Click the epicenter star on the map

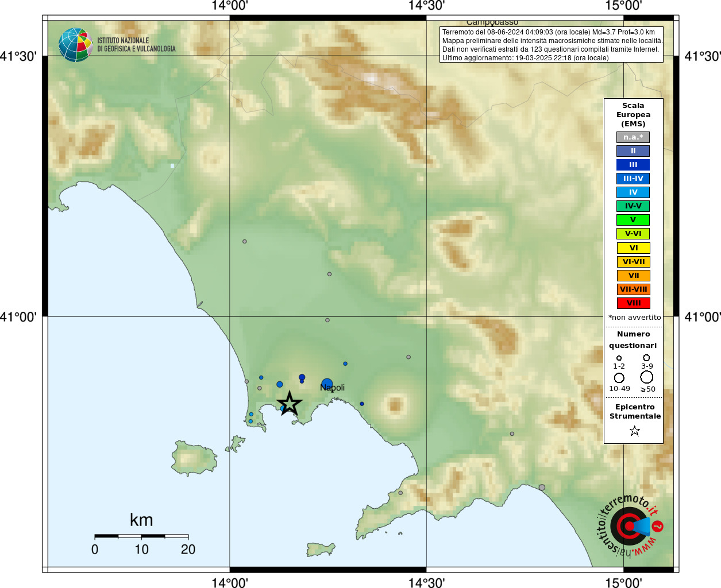click(x=290, y=403)
